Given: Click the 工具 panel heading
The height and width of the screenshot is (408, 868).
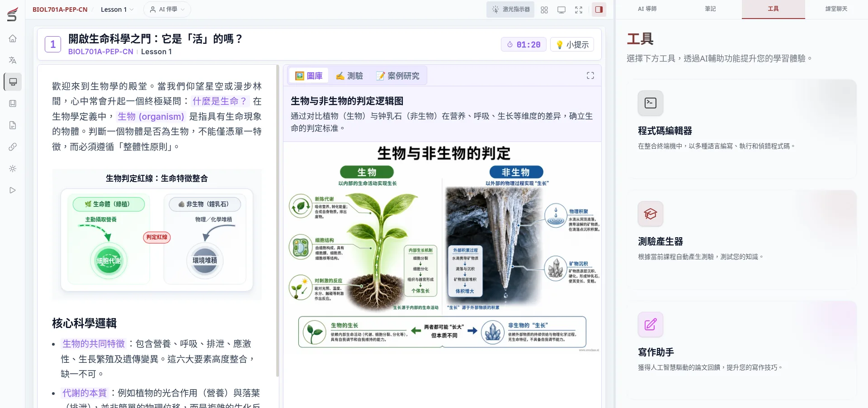Looking at the screenshot, I should coord(640,39).
